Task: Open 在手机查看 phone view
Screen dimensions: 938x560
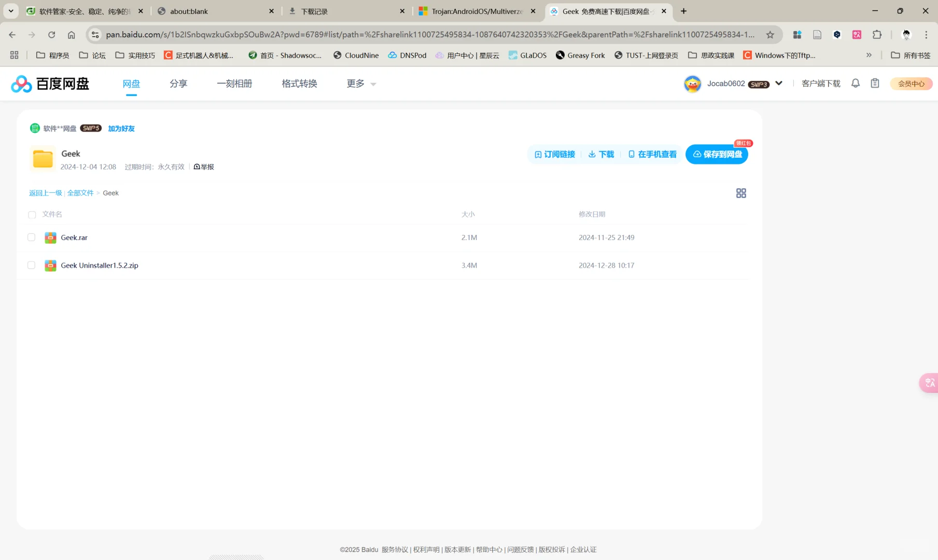Action: [x=652, y=154]
